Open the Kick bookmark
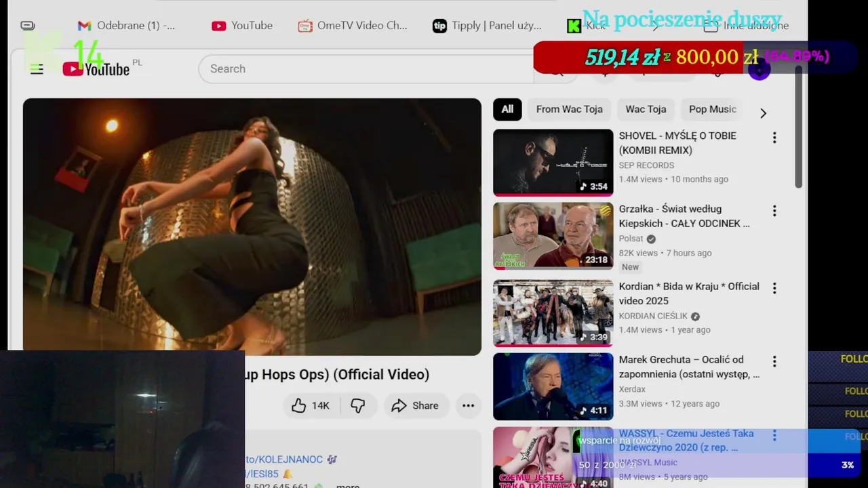868x488 pixels. tap(587, 26)
